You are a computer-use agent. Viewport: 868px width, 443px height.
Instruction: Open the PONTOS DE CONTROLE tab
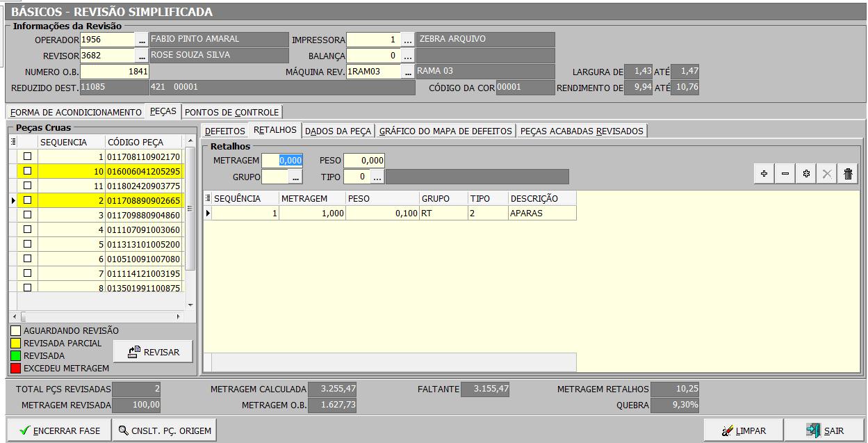[231, 112]
